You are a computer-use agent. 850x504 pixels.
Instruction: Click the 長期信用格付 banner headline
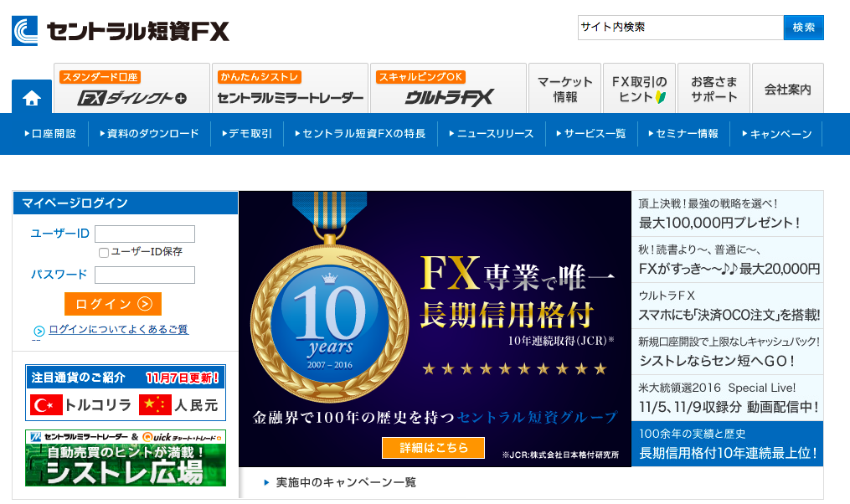click(507, 316)
